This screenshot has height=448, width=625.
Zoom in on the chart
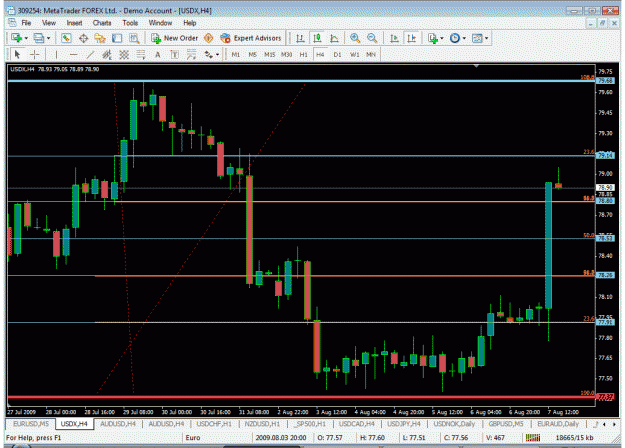[355, 38]
